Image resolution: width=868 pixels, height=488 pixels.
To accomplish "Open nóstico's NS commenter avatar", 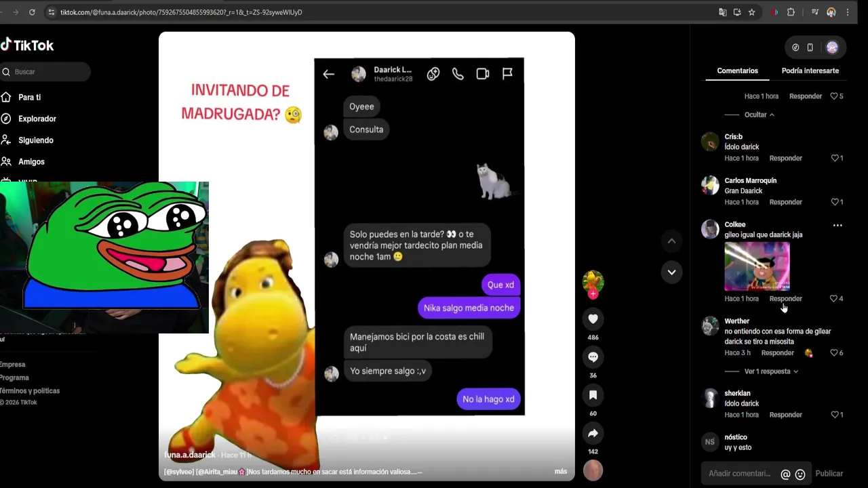I will pos(710,442).
